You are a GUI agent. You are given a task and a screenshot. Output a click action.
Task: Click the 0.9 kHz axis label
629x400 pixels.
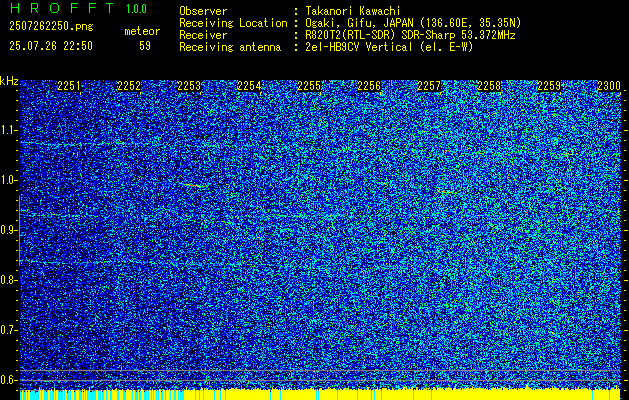[x=8, y=230]
